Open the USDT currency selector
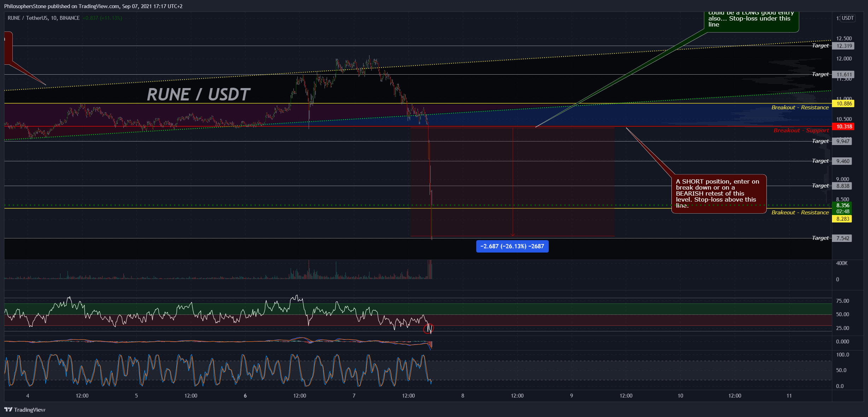This screenshot has width=868, height=417. 847,18
